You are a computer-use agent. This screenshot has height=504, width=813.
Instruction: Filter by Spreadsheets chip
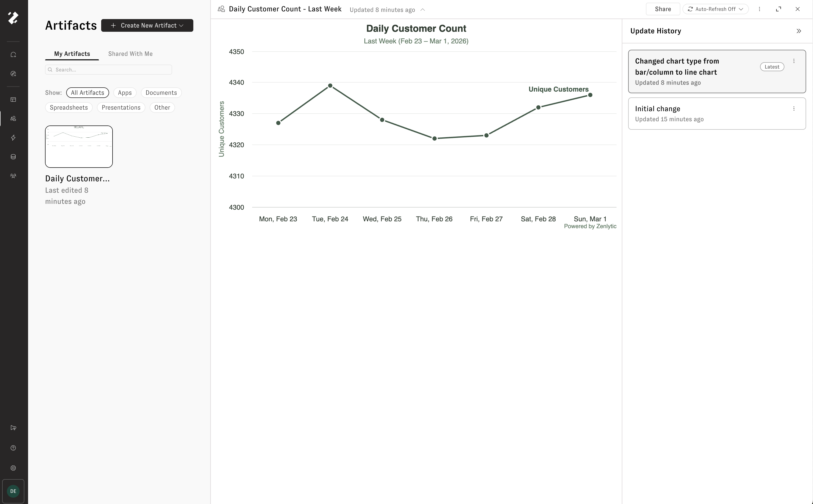point(69,107)
